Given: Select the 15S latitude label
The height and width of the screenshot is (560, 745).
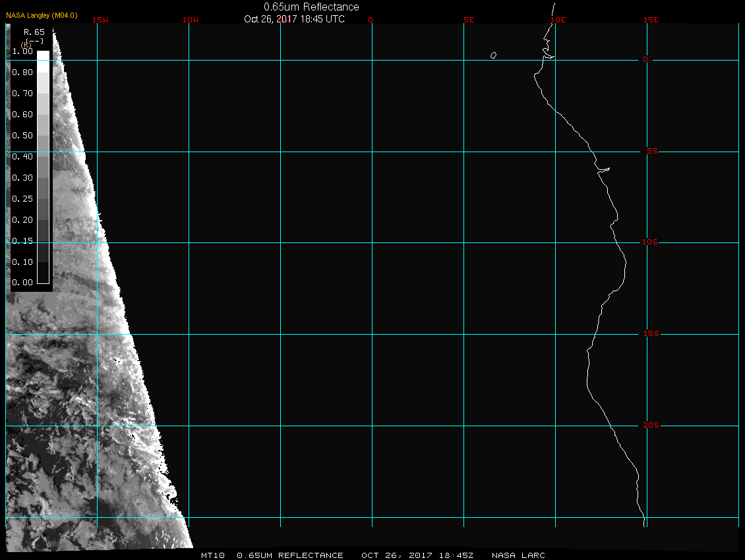Looking at the screenshot, I should pyautogui.click(x=650, y=334).
